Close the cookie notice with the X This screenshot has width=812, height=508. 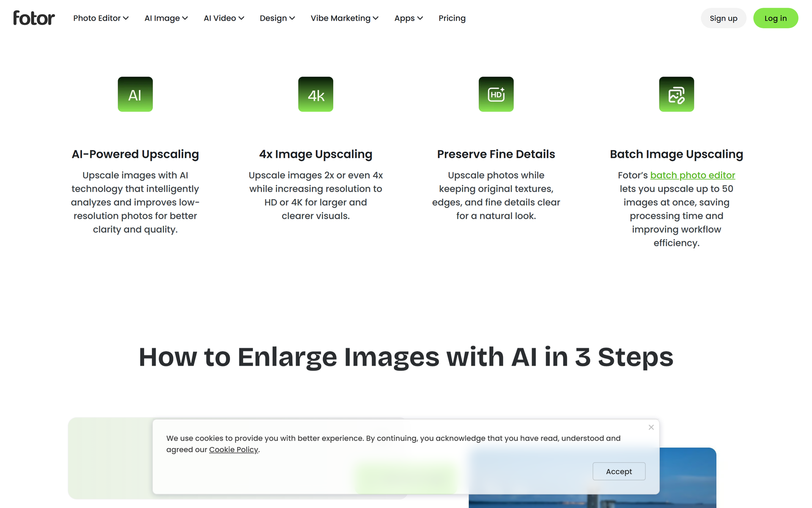coord(651,427)
